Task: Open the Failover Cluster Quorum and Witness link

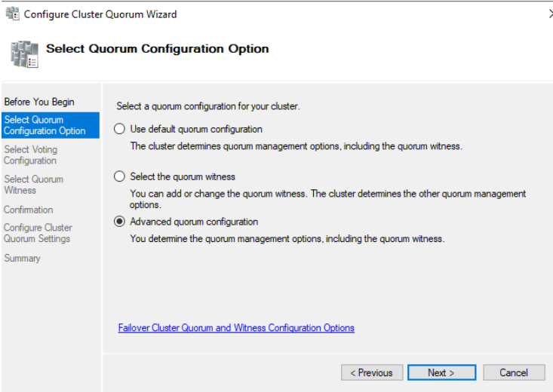Action: pyautogui.click(x=236, y=328)
